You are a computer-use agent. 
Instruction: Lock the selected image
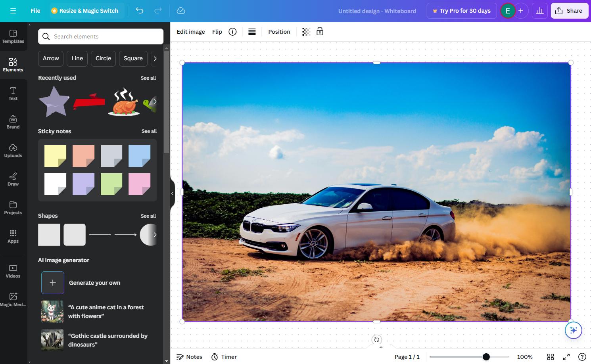tap(320, 31)
